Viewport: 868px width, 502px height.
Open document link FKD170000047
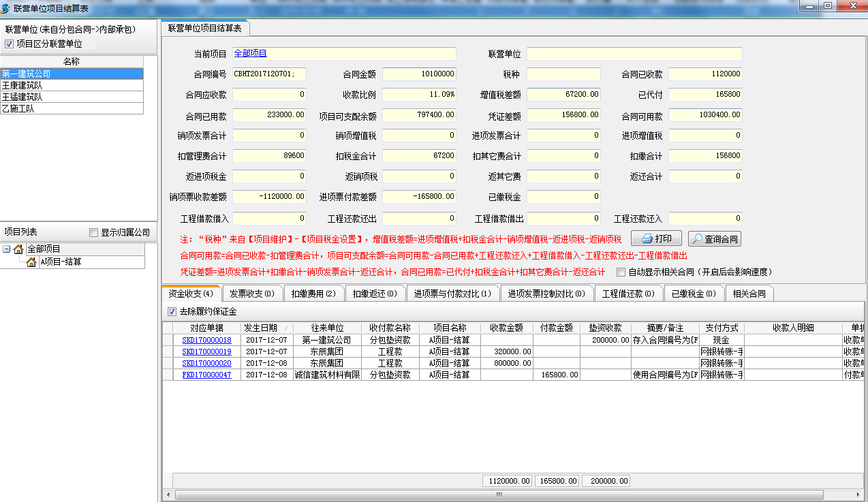pos(206,375)
